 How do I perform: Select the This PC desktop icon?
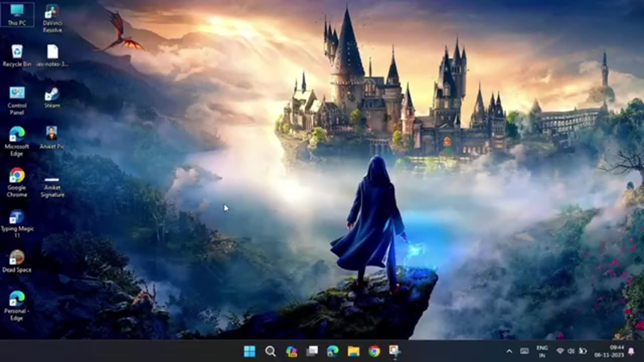[x=17, y=15]
